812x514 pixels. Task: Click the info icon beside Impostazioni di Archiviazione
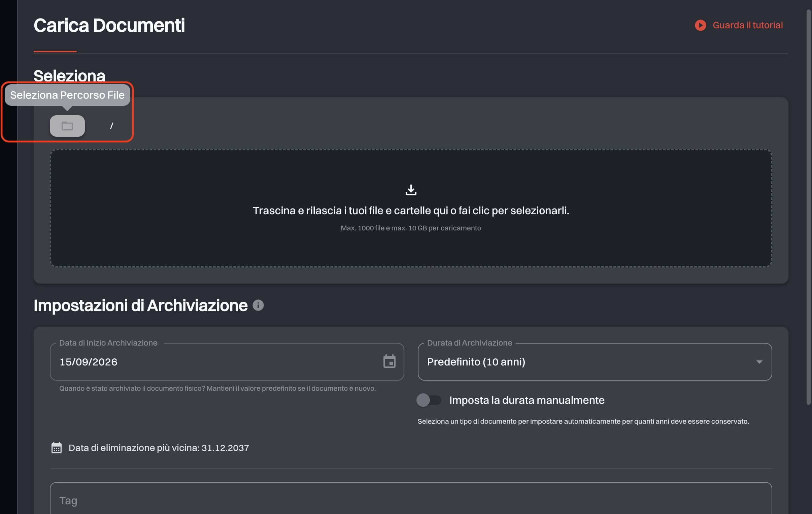coord(258,305)
